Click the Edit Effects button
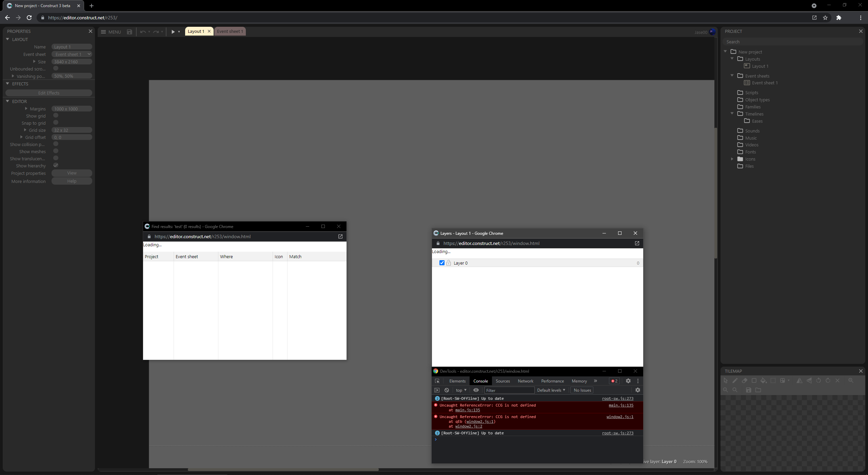 (49, 93)
